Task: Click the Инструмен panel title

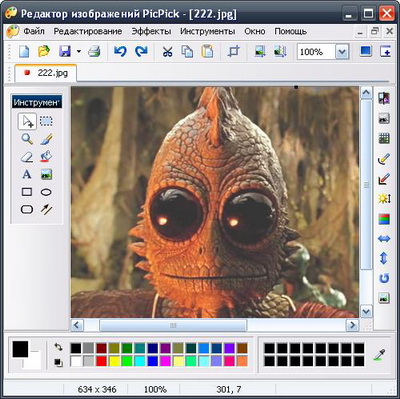Action: coord(36,102)
